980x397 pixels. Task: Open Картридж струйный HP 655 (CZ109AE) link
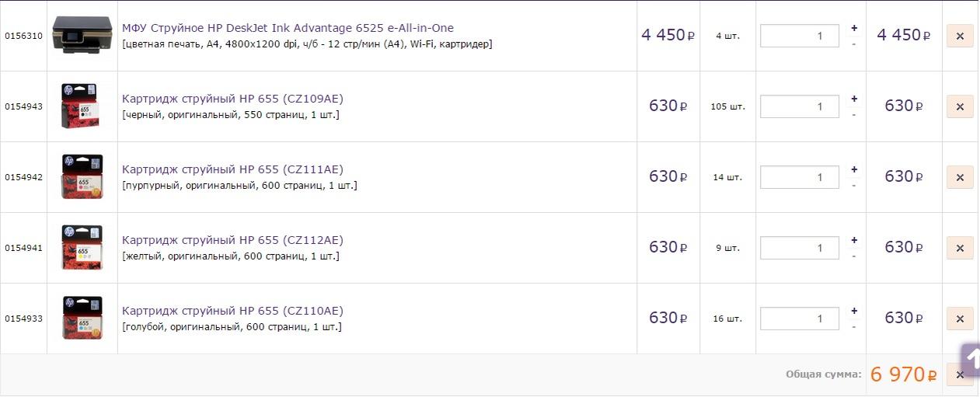pos(232,99)
